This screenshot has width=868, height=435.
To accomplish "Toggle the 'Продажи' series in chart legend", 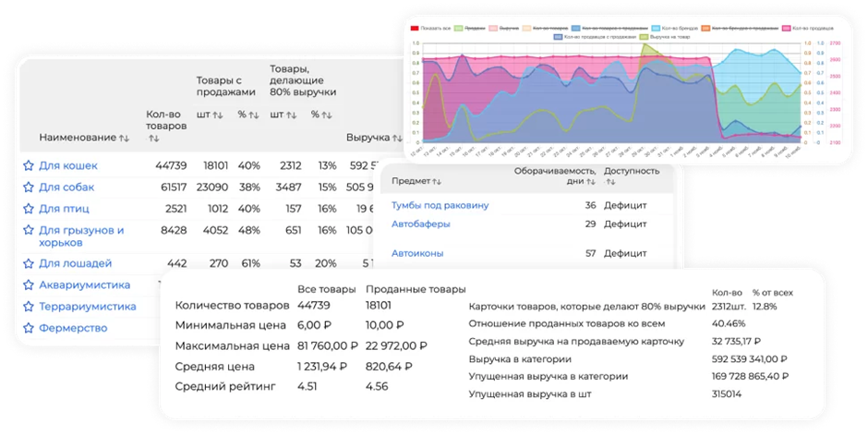I will point(470,29).
